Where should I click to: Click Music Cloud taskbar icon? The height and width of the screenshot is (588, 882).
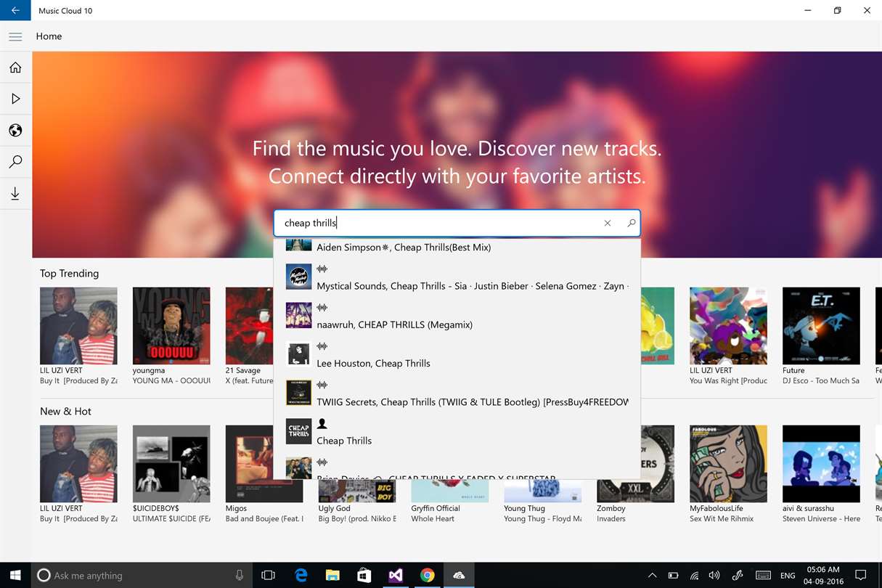[459, 575]
